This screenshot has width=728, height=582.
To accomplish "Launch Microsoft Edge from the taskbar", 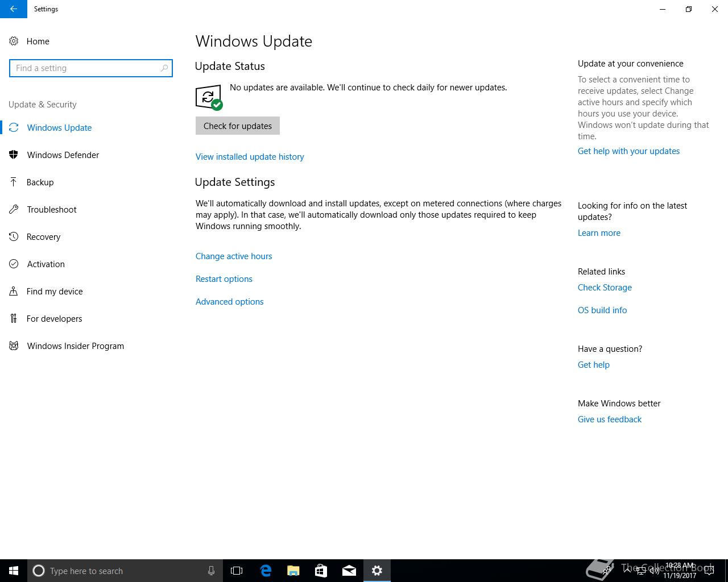I will point(266,571).
